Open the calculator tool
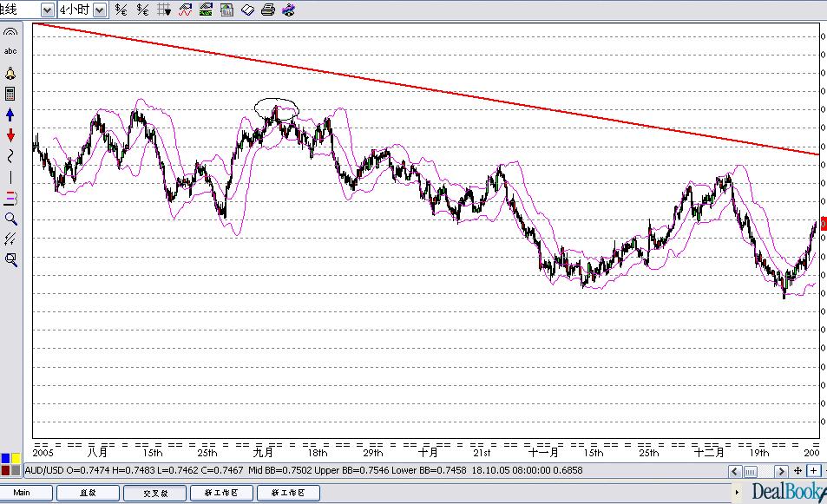827x504 pixels. tap(10, 94)
